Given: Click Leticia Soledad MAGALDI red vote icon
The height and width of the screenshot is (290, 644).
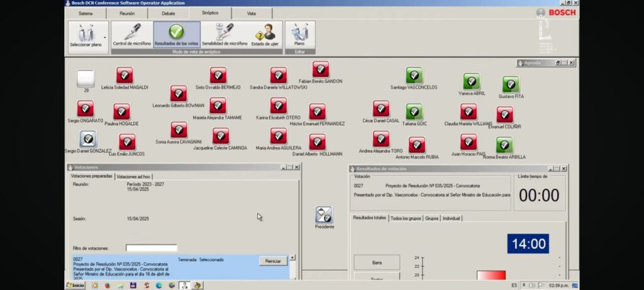Looking at the screenshot, I should tap(125, 75).
